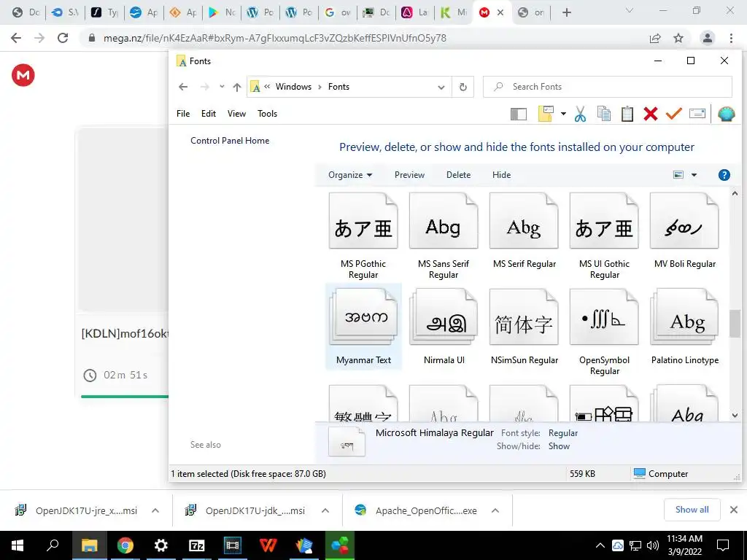This screenshot has width=747, height=560.
Task: Click Windows breadcrumb in address bar
Action: 293,87
